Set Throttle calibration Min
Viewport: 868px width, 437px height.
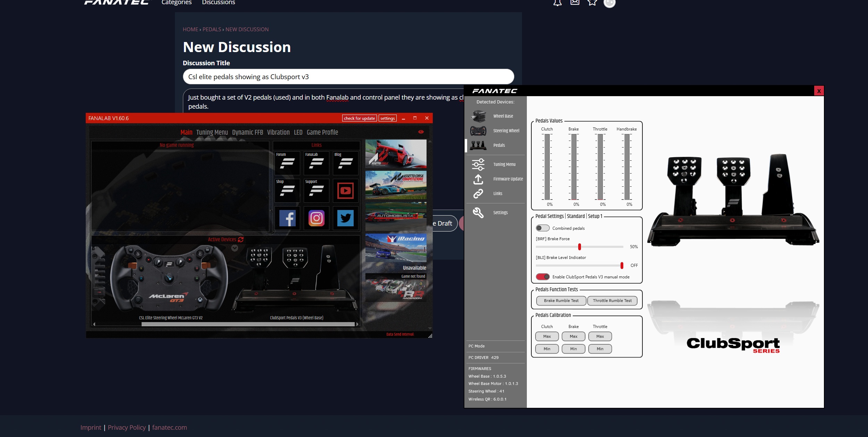[600, 349]
